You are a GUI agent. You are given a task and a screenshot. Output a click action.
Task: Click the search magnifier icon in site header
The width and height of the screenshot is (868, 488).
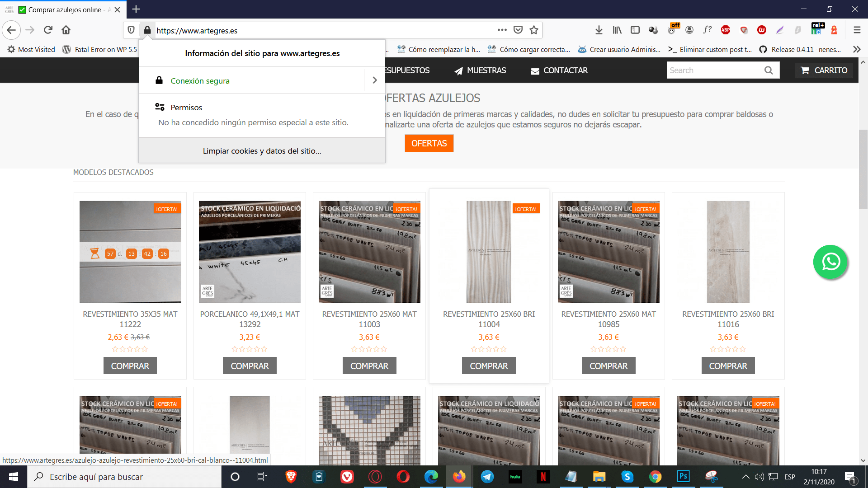coord(769,70)
